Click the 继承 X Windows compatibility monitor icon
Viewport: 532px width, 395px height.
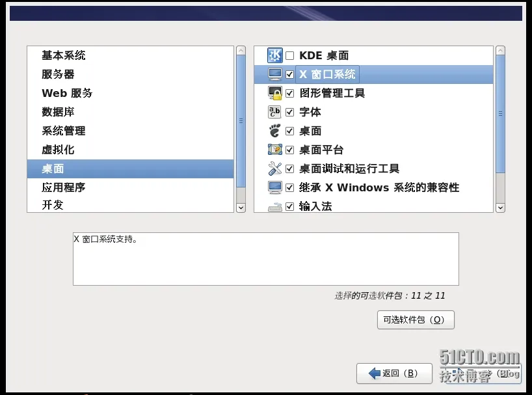tap(275, 187)
